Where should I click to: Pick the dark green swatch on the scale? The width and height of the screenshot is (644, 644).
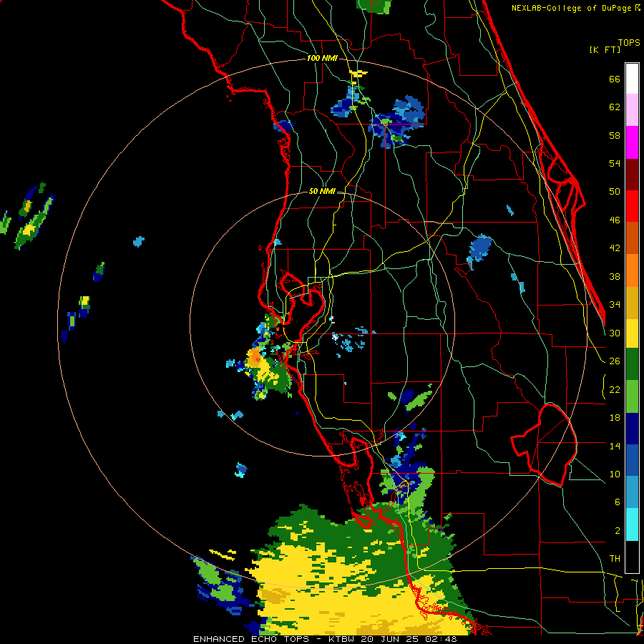click(632, 364)
